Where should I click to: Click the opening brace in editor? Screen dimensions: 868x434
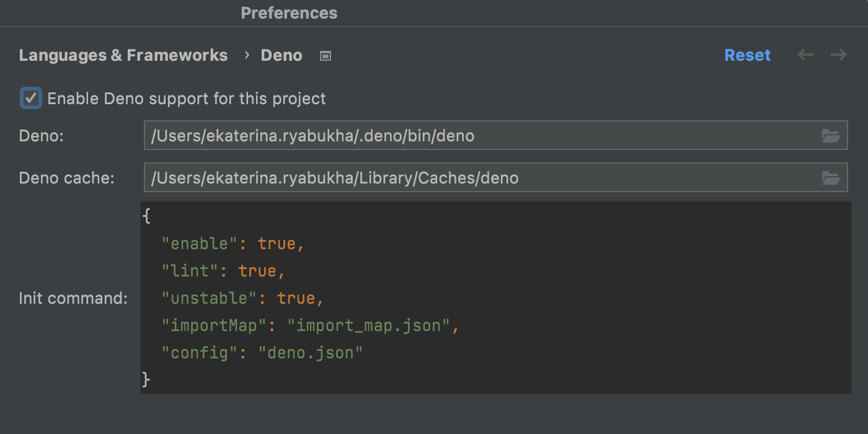tap(146, 216)
